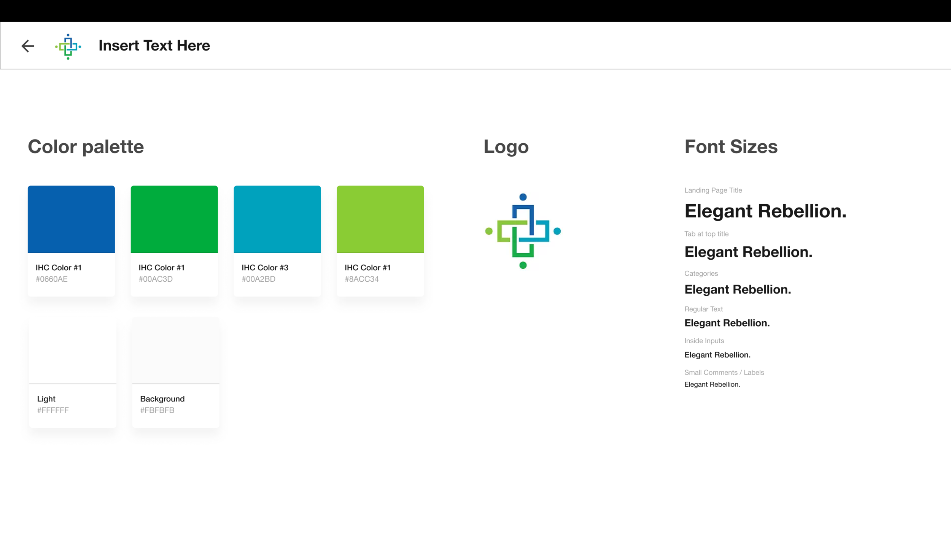The width and height of the screenshot is (951, 560).
Task: Click the Color palette heading
Action: point(86,147)
